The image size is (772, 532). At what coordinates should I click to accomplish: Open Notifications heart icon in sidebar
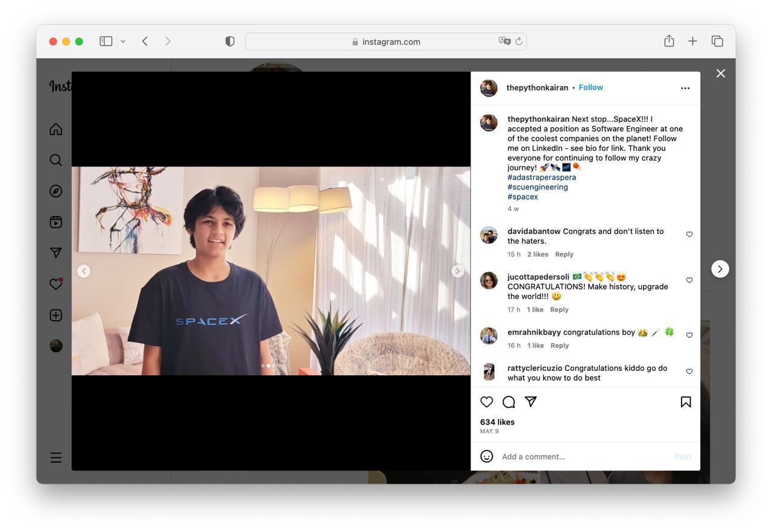55,283
